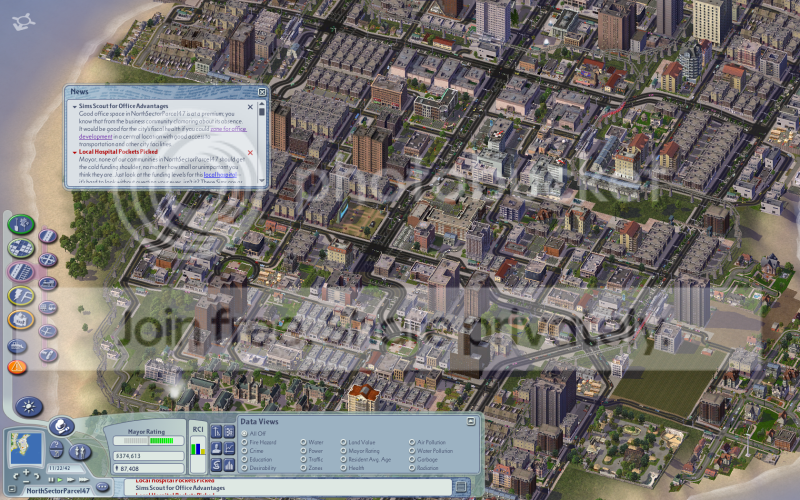
Task: Click the news scrollbar down arrow
Action: tap(262, 181)
